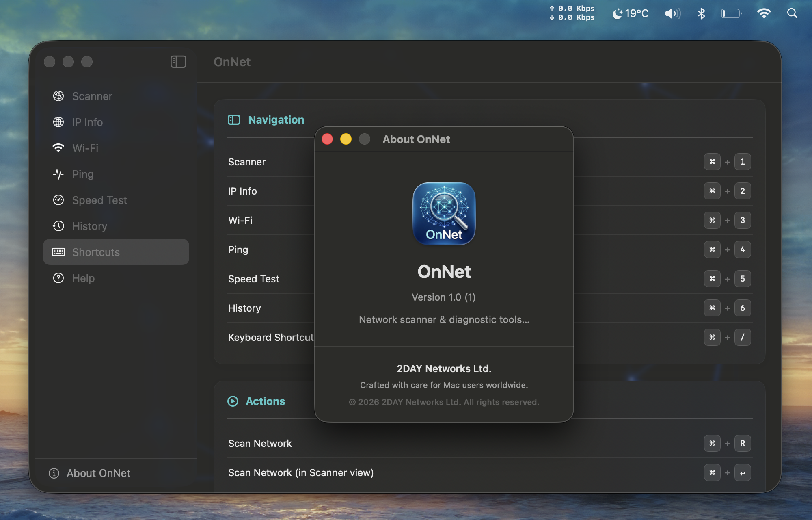The image size is (812, 520).
Task: Click the network speed Kbps menu bar item
Action: pos(572,13)
